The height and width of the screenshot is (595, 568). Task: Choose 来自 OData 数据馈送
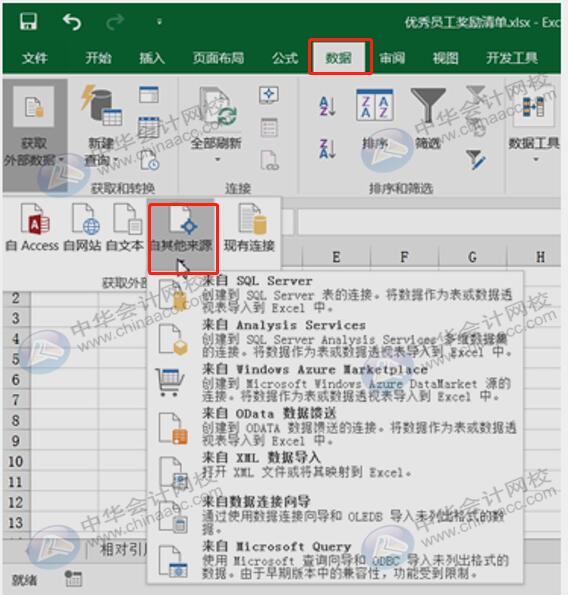335,427
